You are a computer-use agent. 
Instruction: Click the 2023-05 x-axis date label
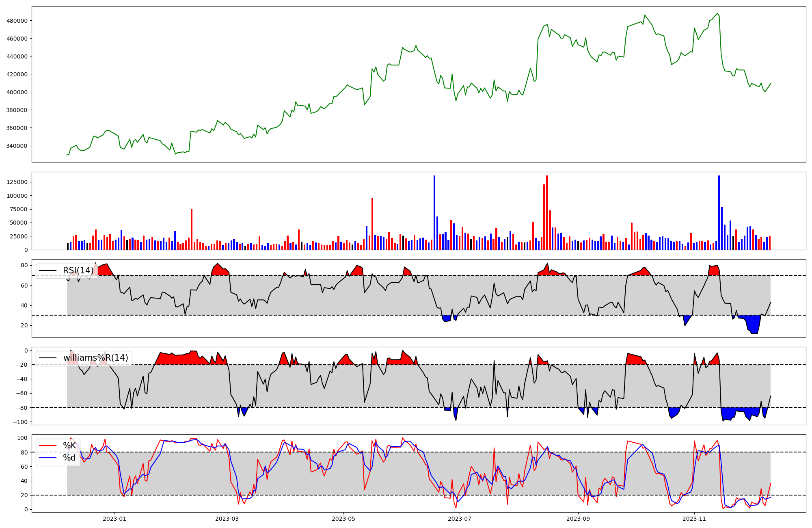343,519
